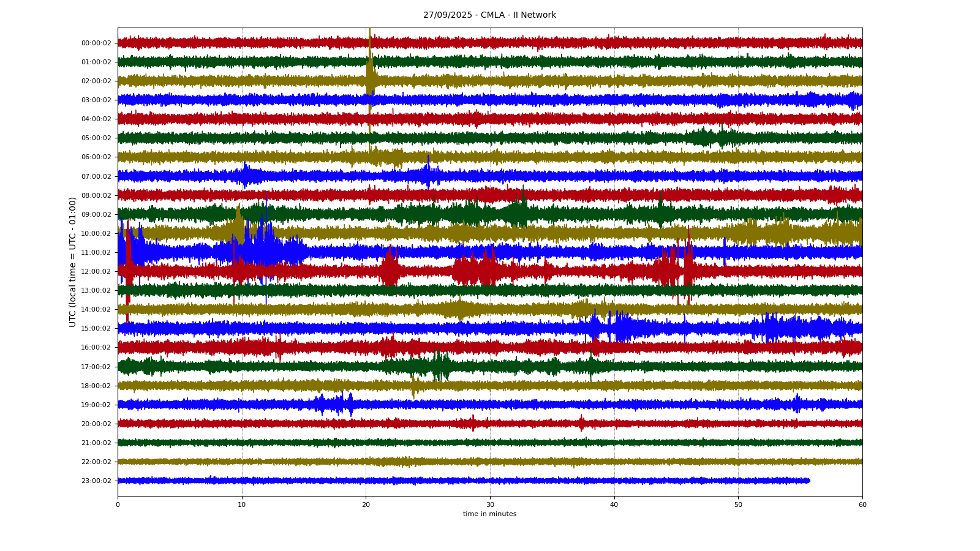Select the 13:00:02 row time label

click(96, 291)
